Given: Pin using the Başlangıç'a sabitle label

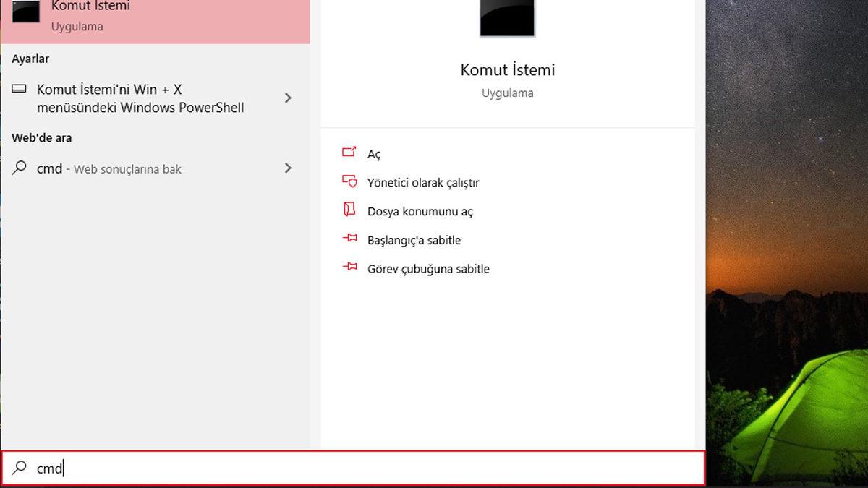Looking at the screenshot, I should (414, 240).
